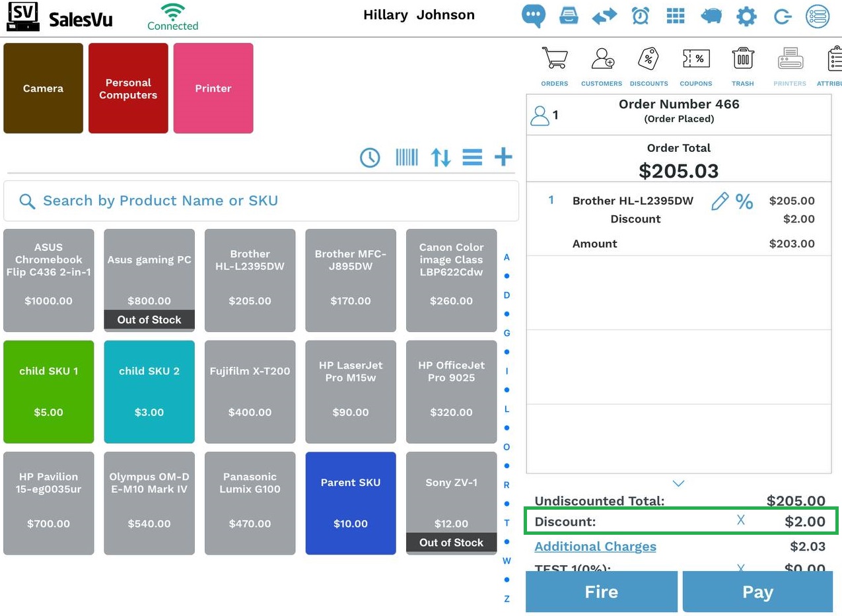Viewport: 842px width, 616px height.
Task: Add Olympus OM-D E-M10 Mark IV
Action: [x=149, y=503]
